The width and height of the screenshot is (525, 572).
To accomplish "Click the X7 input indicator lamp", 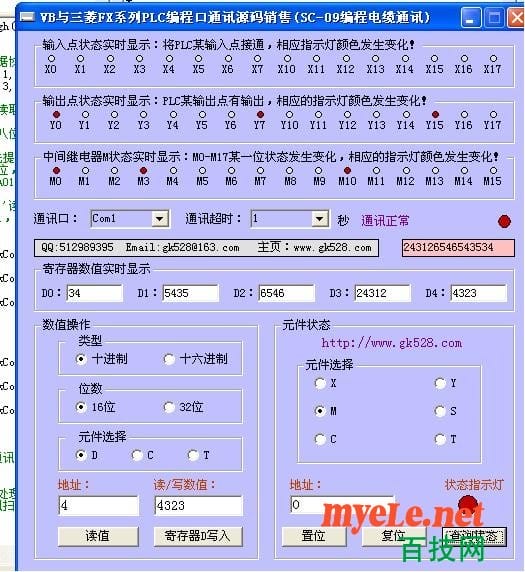I will click(x=258, y=58).
